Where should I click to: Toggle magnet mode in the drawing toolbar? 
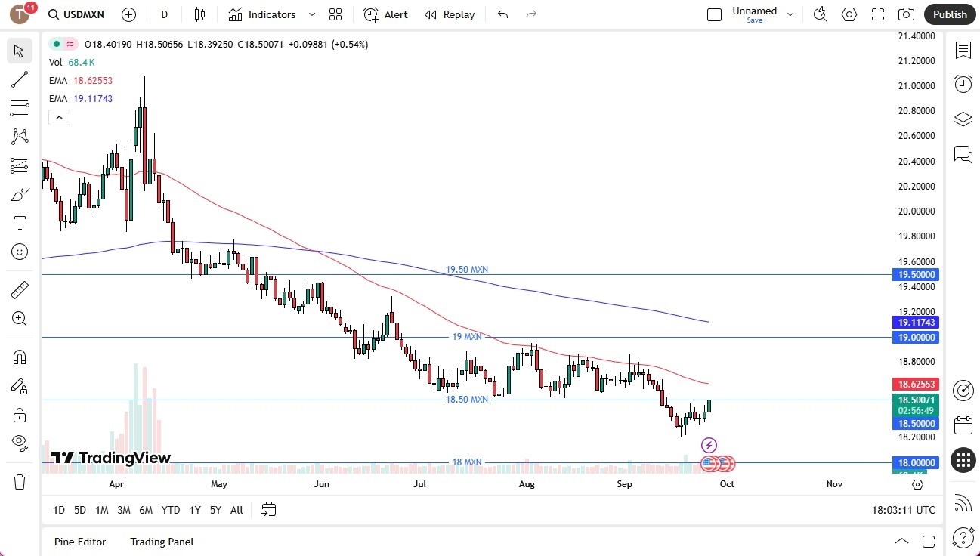click(x=20, y=357)
